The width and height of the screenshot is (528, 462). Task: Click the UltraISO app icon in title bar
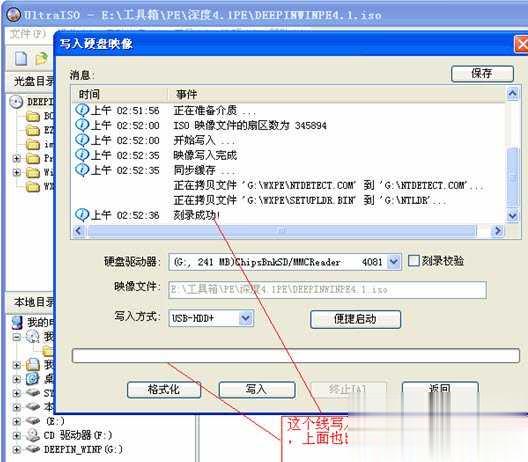pos(13,14)
